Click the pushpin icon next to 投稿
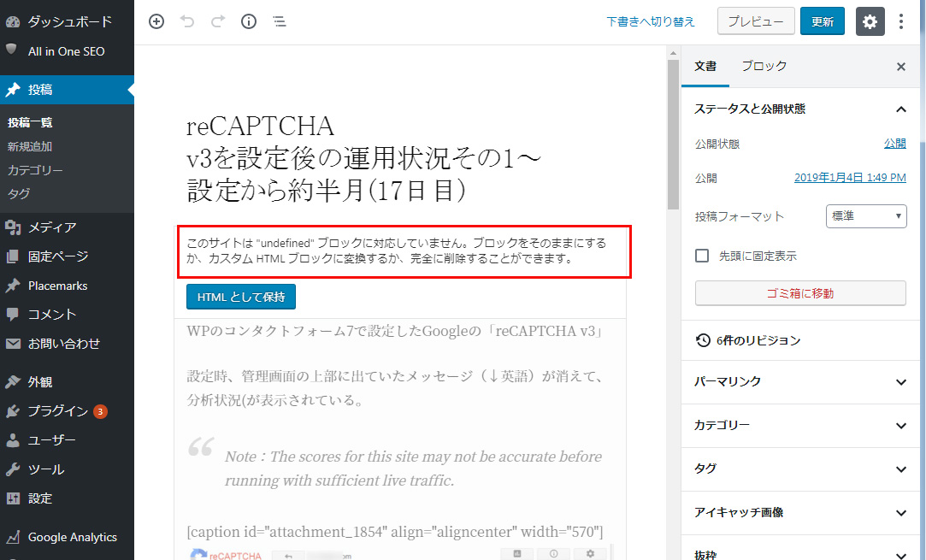 click(x=13, y=90)
